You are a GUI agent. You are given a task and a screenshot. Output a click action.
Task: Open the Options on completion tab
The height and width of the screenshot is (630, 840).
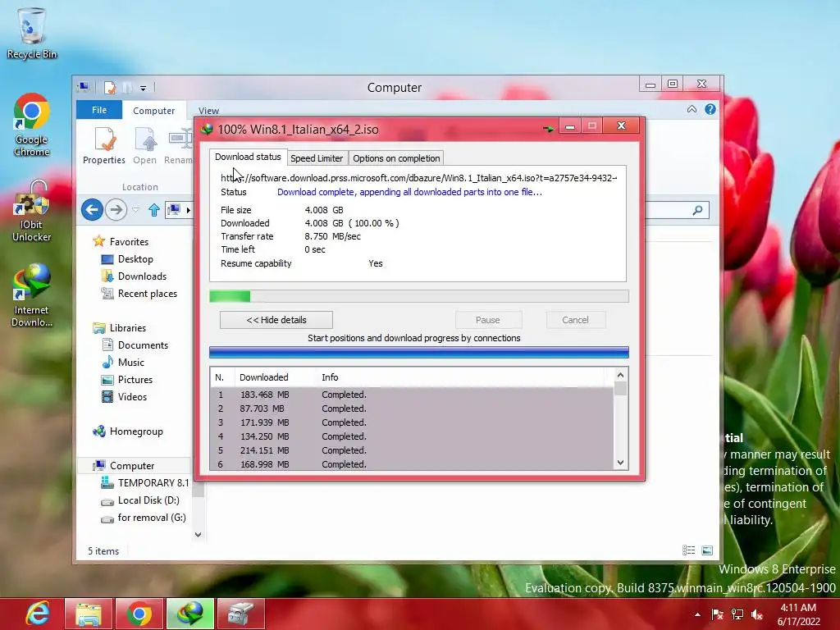click(396, 158)
